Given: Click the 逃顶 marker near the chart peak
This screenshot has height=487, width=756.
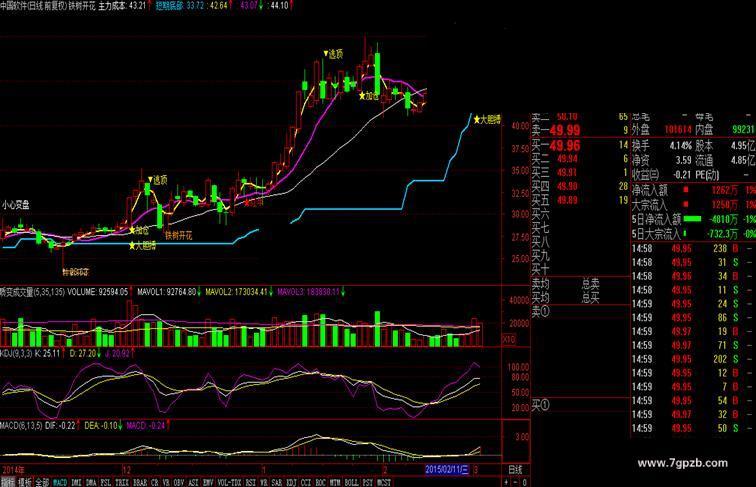Looking at the screenshot, I should [333, 54].
